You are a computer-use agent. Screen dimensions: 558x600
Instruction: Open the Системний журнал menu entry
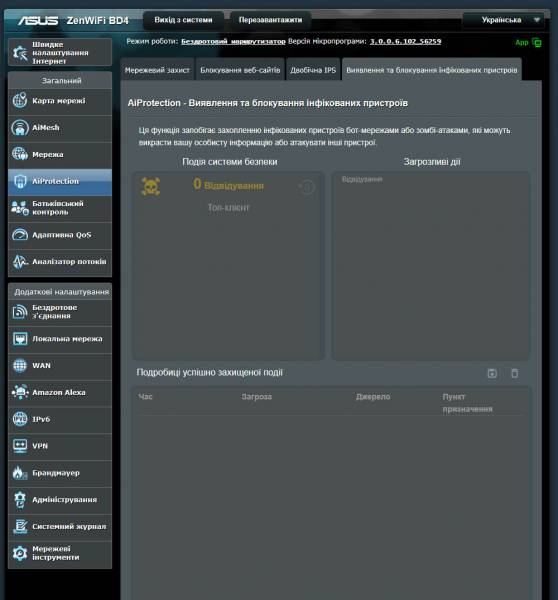[60, 527]
